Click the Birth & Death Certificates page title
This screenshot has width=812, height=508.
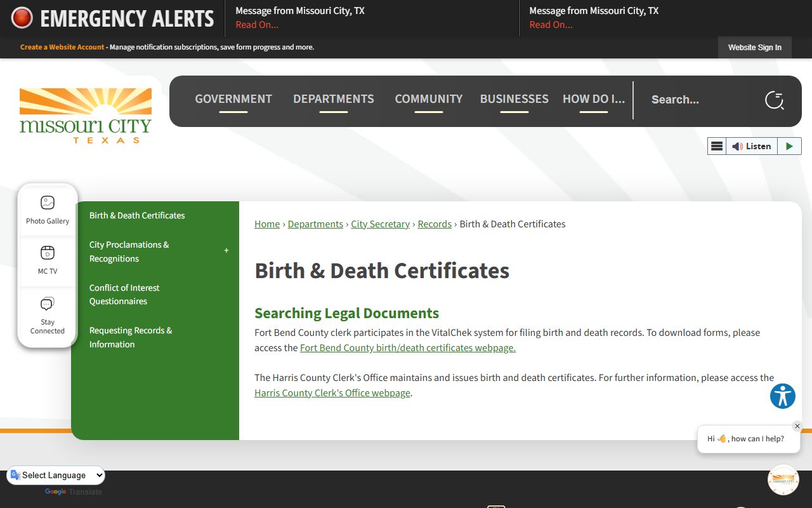tap(382, 271)
